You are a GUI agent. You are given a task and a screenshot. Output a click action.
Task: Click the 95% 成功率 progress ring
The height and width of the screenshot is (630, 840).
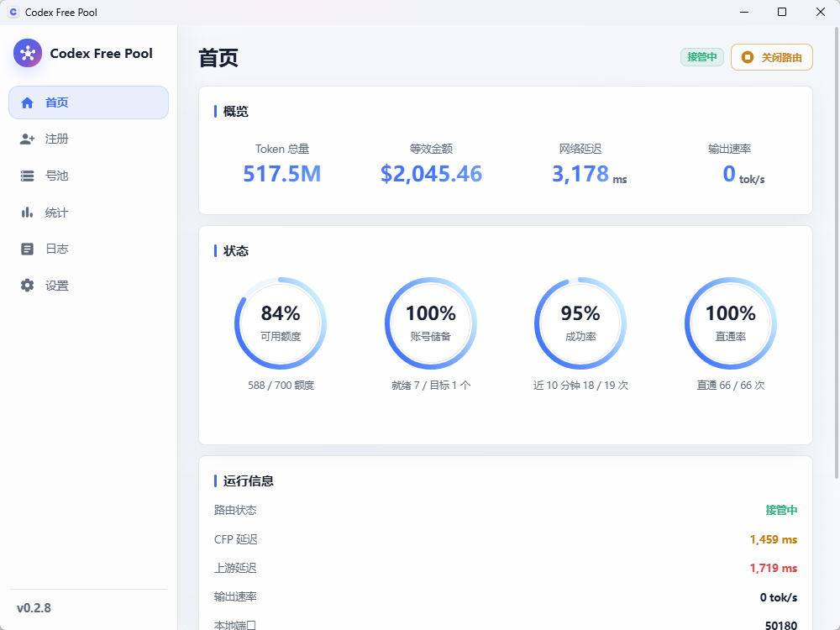pyautogui.click(x=580, y=323)
